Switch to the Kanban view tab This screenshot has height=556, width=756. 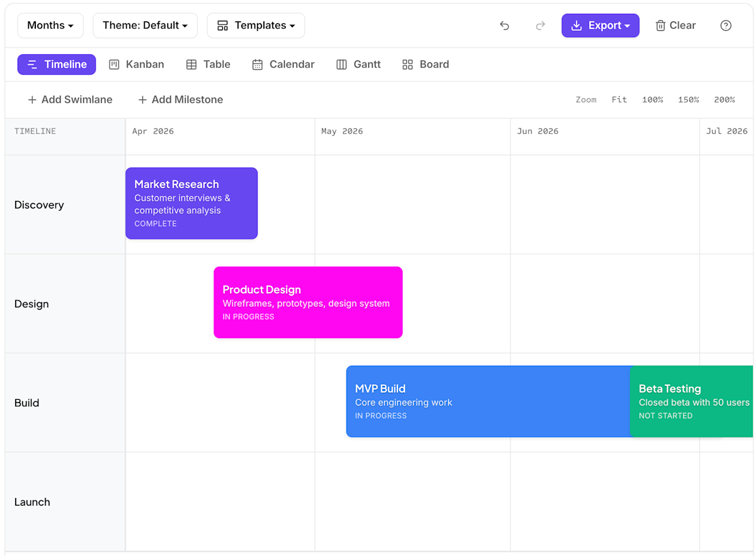[x=137, y=64]
